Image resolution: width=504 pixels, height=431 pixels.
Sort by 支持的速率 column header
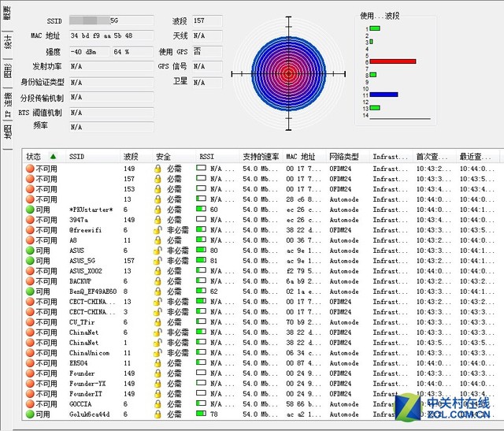point(261,157)
